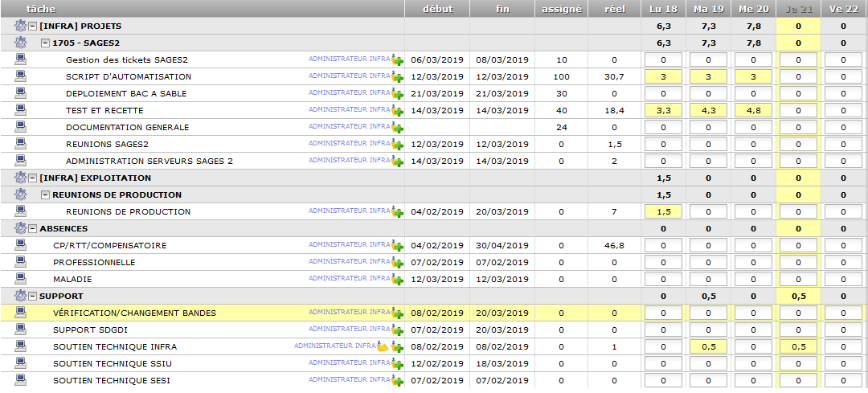Click the 'assigné' column header
The image size is (868, 393).
pos(560,9)
